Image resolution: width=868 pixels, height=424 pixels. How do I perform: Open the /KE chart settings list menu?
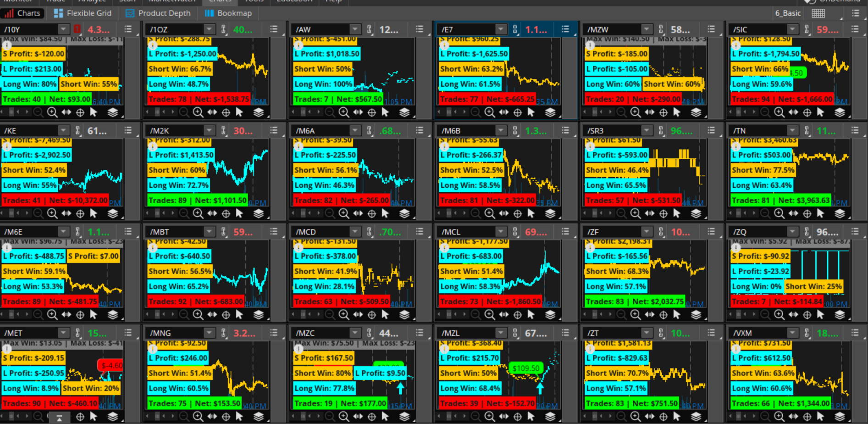click(x=128, y=131)
